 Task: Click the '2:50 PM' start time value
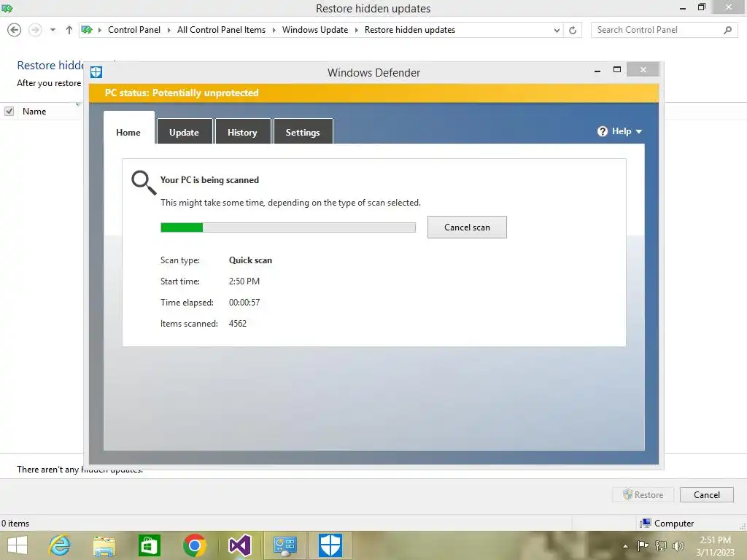[x=244, y=281]
